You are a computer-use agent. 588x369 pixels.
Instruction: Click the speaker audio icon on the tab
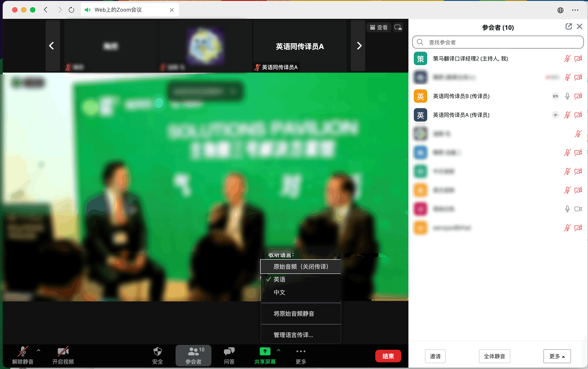coord(87,10)
